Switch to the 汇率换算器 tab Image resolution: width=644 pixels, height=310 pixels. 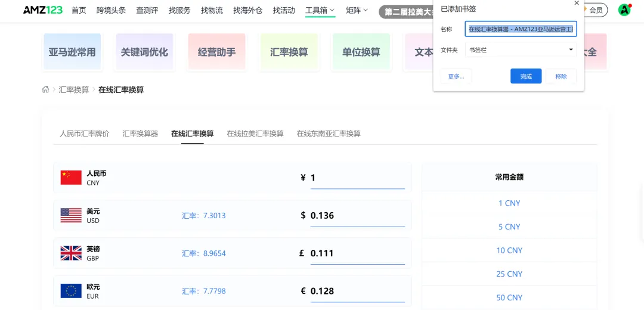click(140, 134)
